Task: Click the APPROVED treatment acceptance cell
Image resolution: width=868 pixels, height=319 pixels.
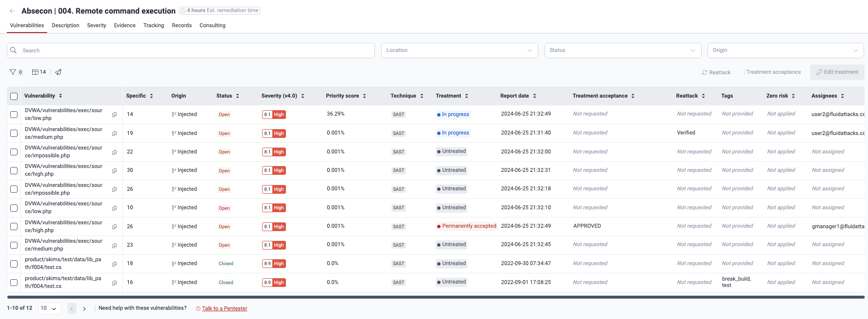Action: tap(587, 226)
